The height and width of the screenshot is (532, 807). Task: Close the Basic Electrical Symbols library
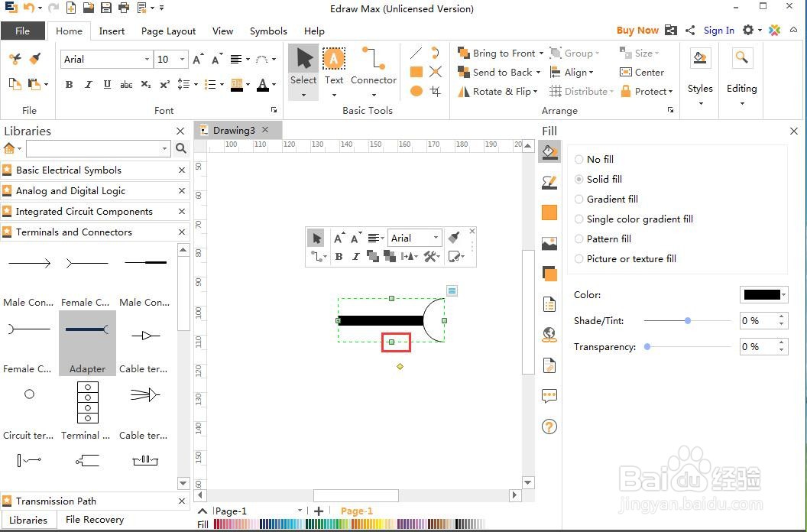[x=182, y=170]
